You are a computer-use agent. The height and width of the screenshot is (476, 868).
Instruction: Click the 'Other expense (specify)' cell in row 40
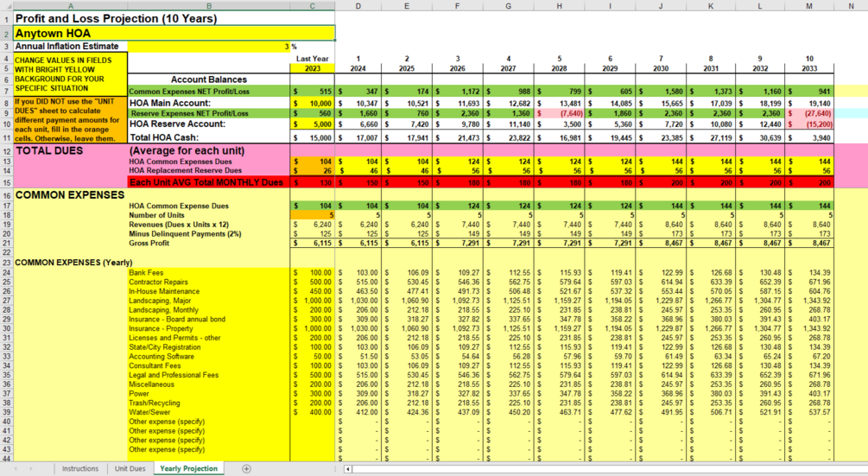[209, 422]
